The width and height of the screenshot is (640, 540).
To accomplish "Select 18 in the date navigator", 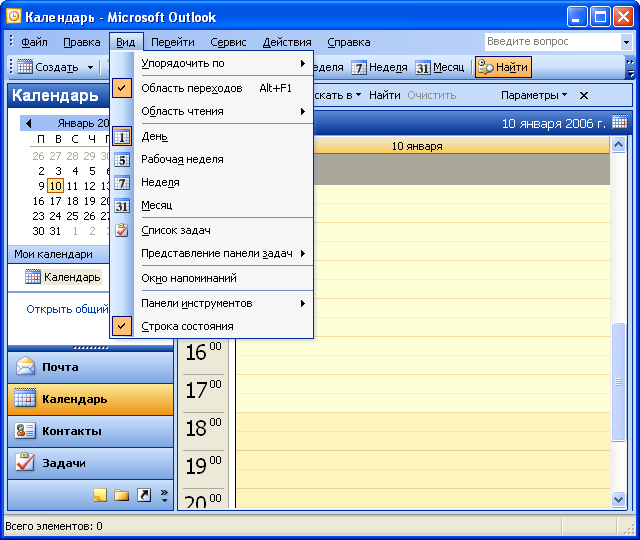I will [73, 201].
